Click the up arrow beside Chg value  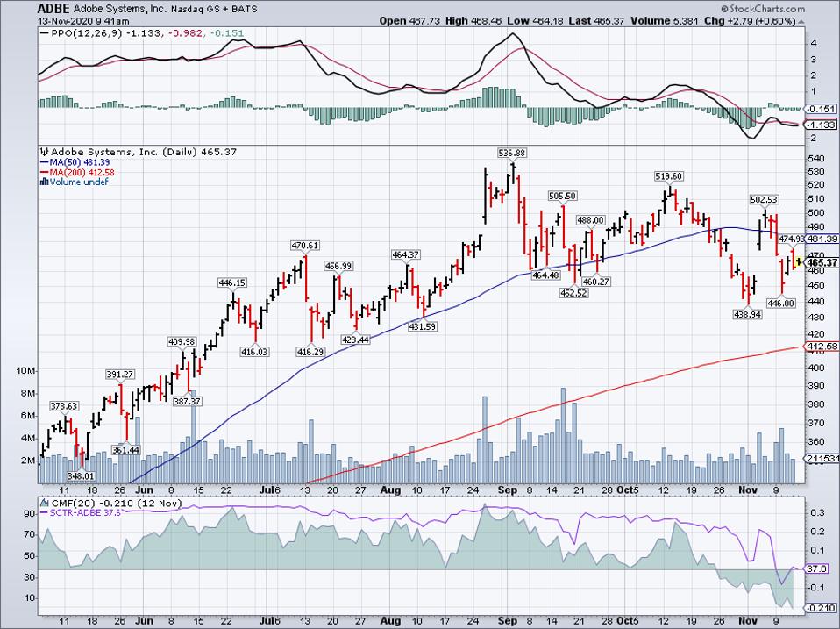click(x=801, y=21)
